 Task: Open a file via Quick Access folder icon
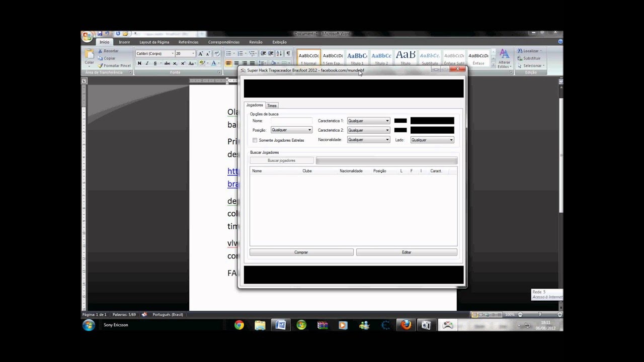125,34
